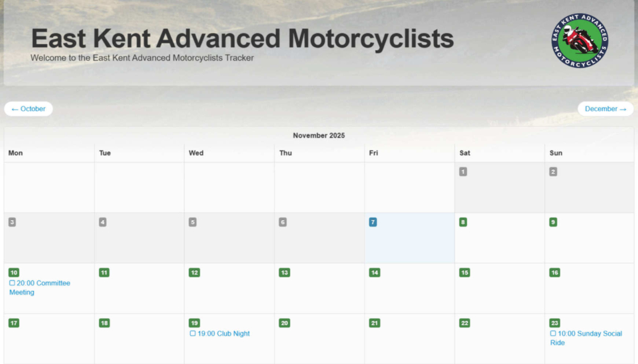Open the 19:00 Club Night event
The width and height of the screenshot is (638, 364).
pyautogui.click(x=223, y=334)
